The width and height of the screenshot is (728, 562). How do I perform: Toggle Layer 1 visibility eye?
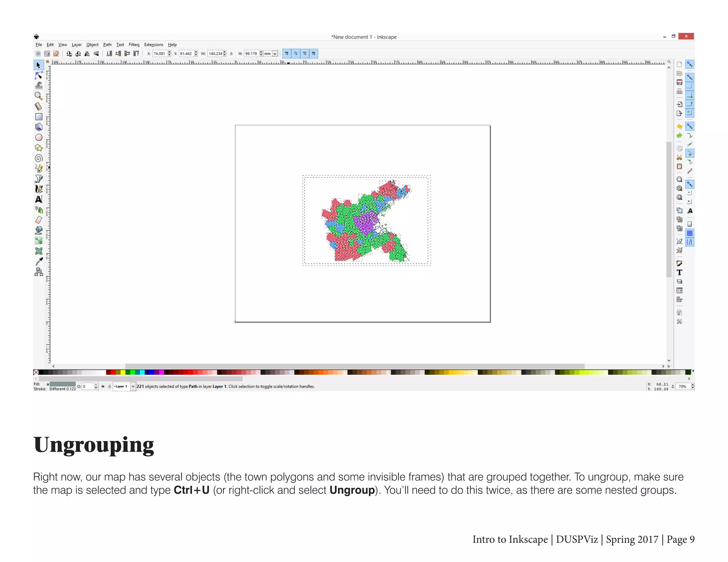(103, 386)
